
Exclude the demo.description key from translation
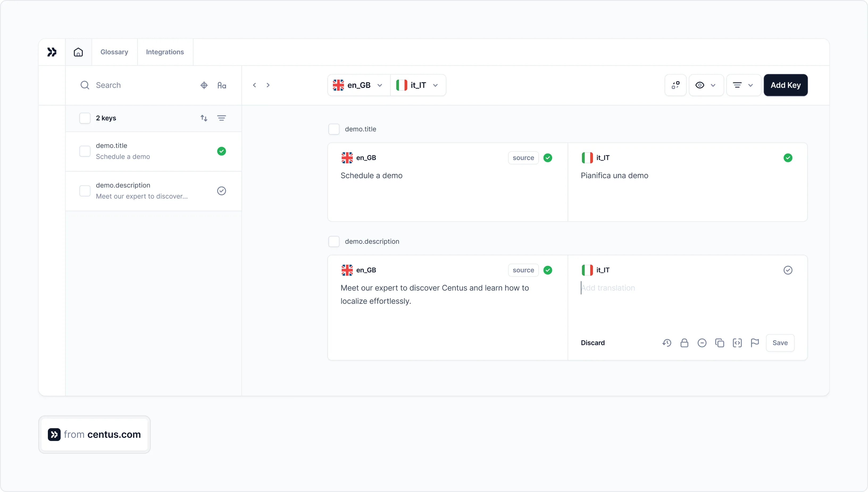[702, 343]
